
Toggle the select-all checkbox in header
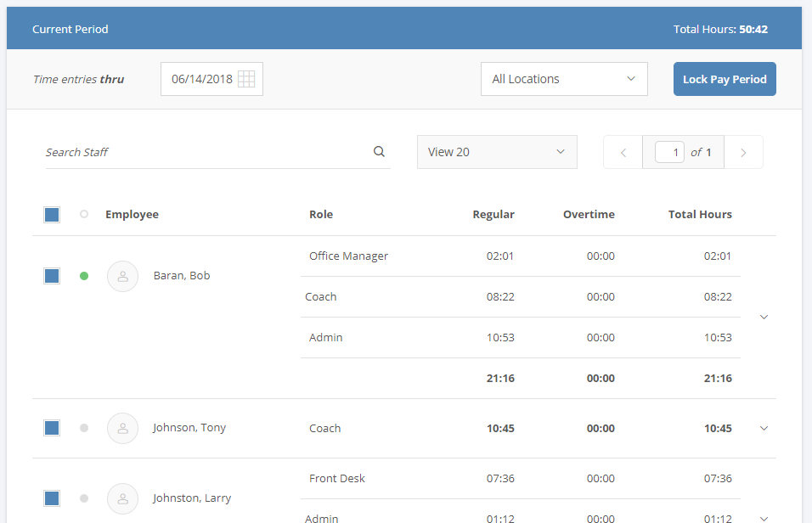tap(52, 214)
